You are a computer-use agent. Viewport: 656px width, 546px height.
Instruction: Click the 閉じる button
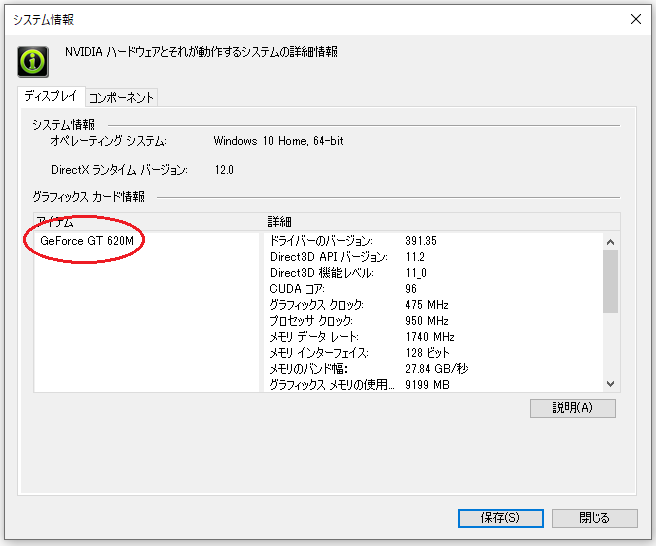(594, 518)
